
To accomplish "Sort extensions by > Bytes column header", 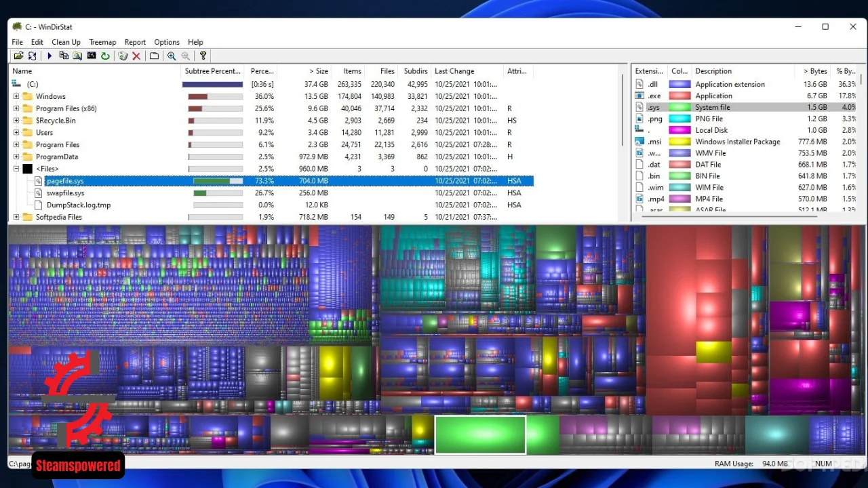I will click(x=812, y=70).
